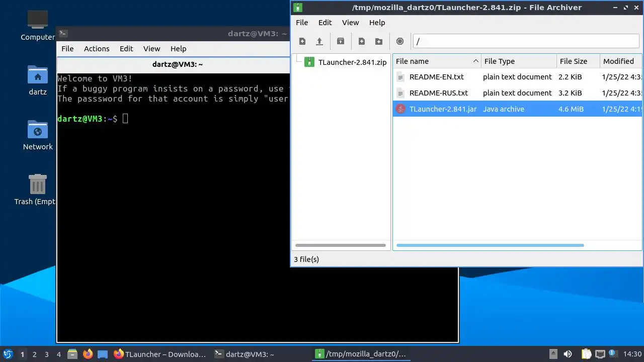The height and width of the screenshot is (362, 644).
Task: Click the Open archive toolbar icon
Action: [x=319, y=41]
